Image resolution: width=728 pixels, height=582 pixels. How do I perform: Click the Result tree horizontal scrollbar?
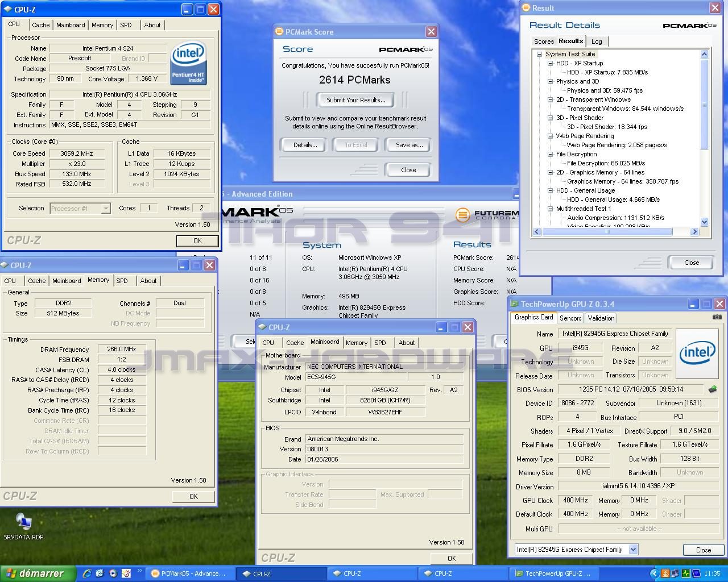[607, 231]
